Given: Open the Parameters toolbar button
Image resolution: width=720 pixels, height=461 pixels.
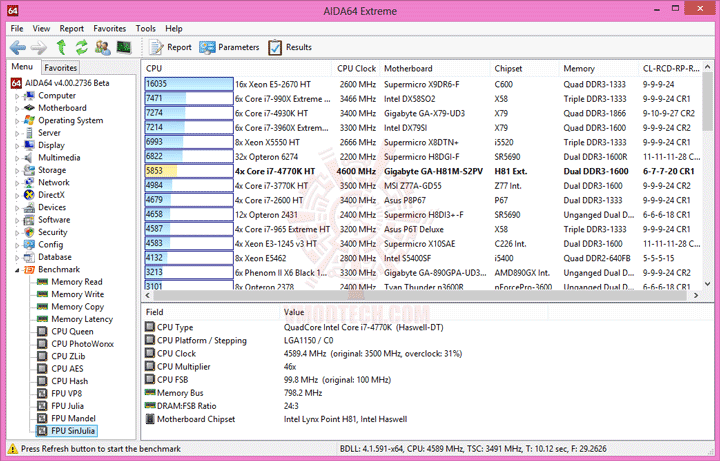Looking at the screenshot, I should [229, 47].
